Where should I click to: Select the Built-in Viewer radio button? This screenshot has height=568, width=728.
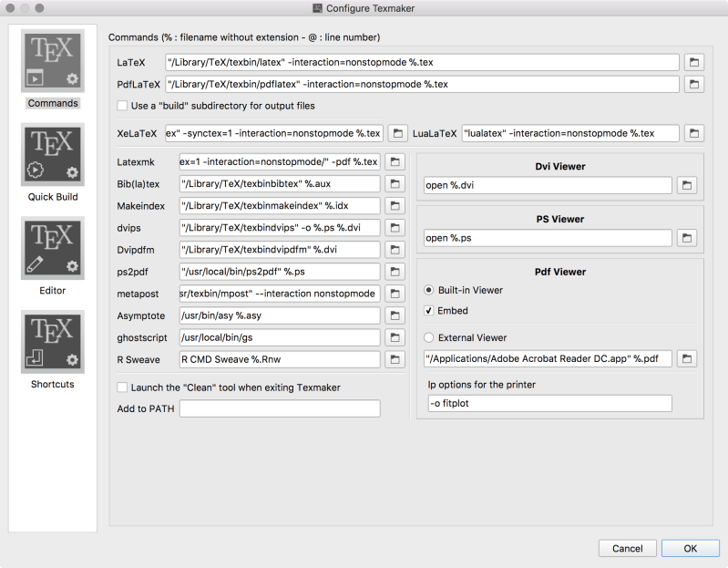[429, 290]
